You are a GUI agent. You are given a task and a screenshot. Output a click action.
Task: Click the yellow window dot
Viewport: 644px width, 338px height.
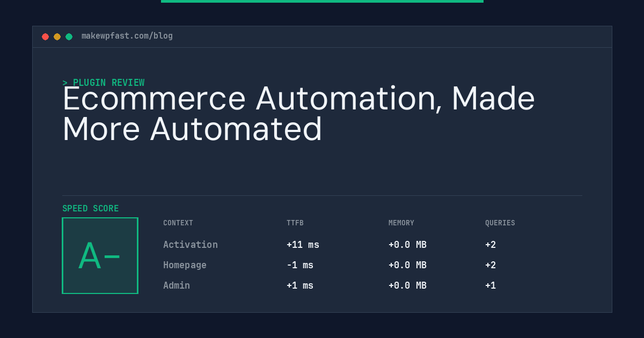57,36
